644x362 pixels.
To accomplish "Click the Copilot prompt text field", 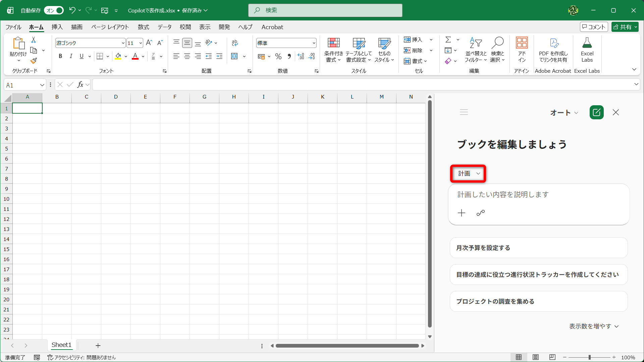I will click(x=539, y=195).
